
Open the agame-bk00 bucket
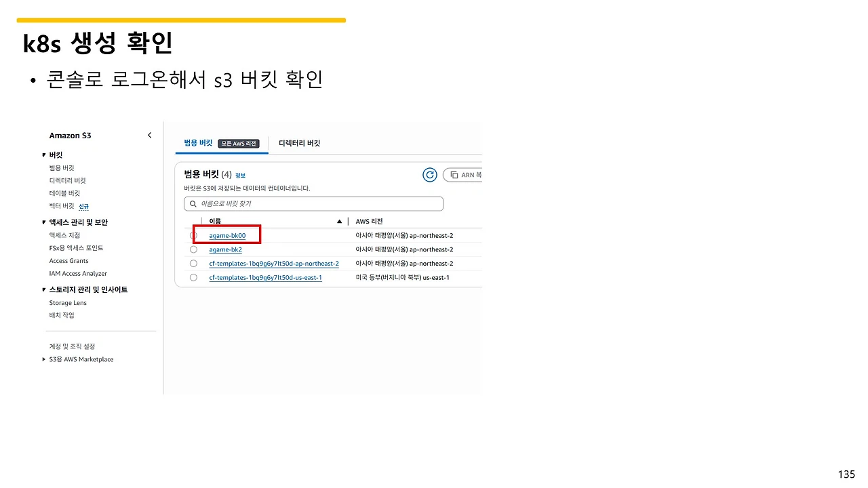tap(227, 235)
